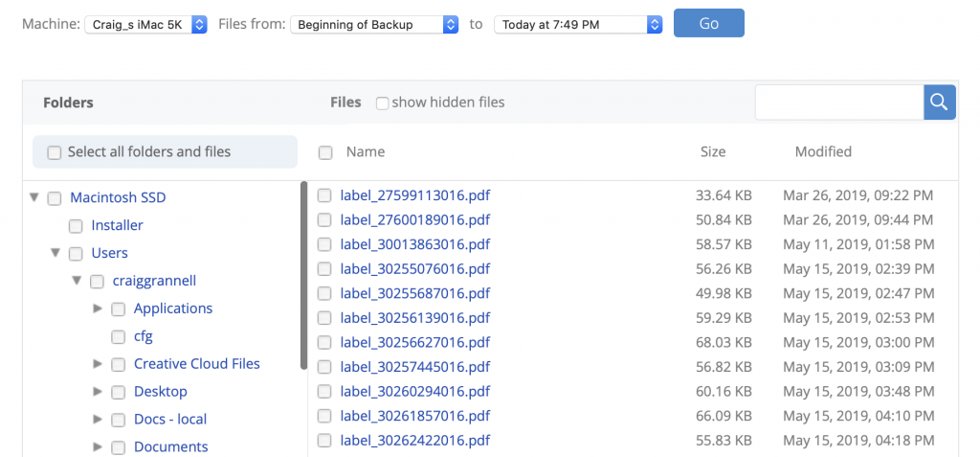
Task: Check the Documents folder box
Action: (118, 447)
